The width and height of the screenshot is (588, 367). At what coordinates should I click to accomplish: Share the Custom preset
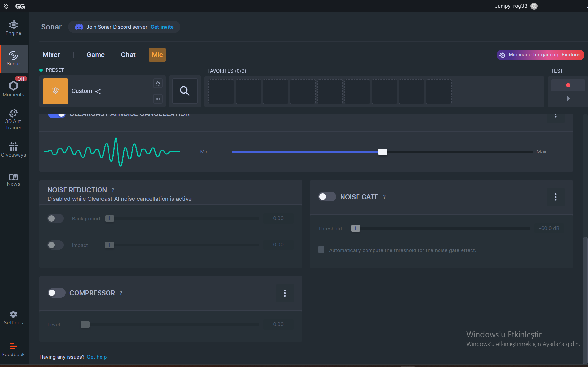point(98,91)
